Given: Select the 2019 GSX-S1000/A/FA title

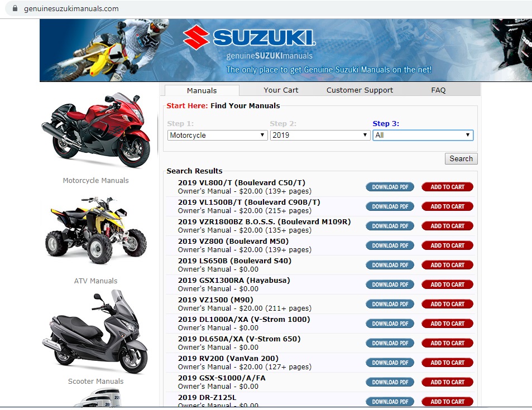Looking at the screenshot, I should pos(222,378).
